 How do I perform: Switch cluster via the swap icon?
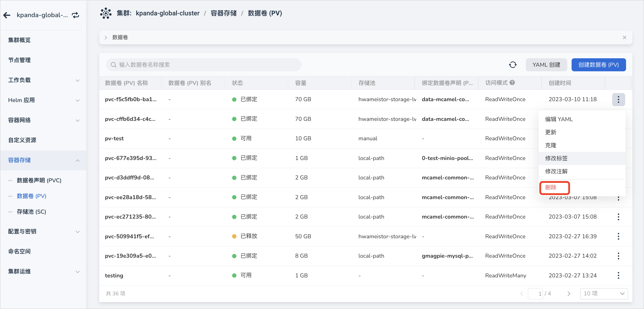(x=76, y=15)
